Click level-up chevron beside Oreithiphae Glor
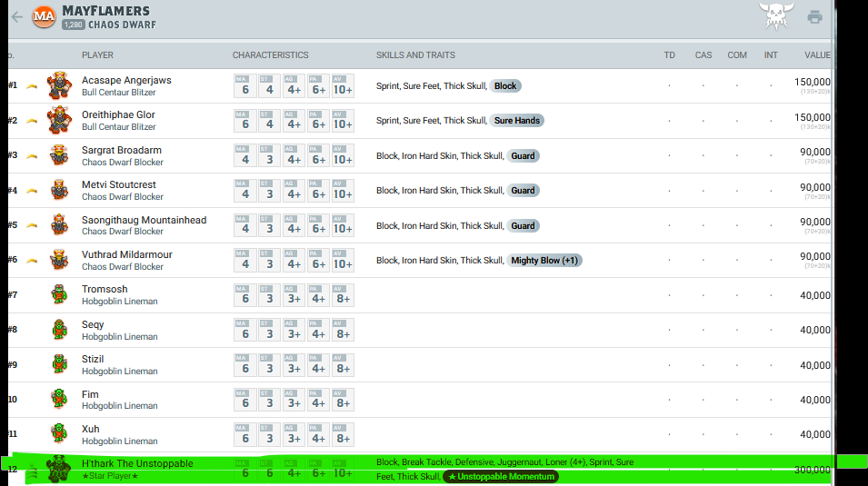The width and height of the screenshot is (868, 486). (33, 121)
